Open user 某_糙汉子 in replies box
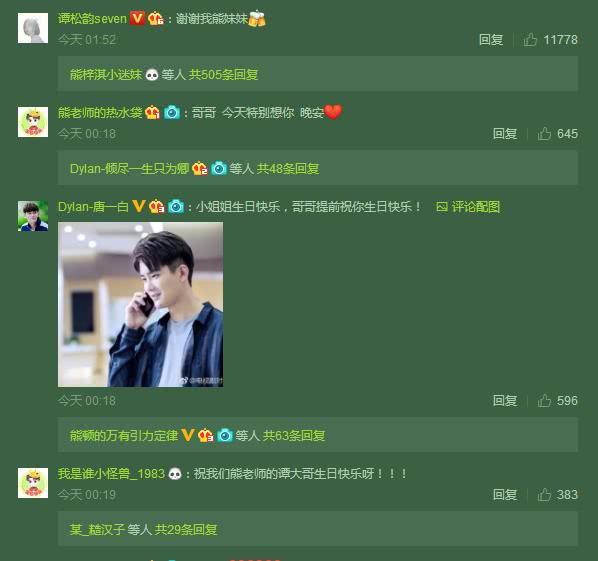The width and height of the screenshot is (598, 561). tap(97, 529)
